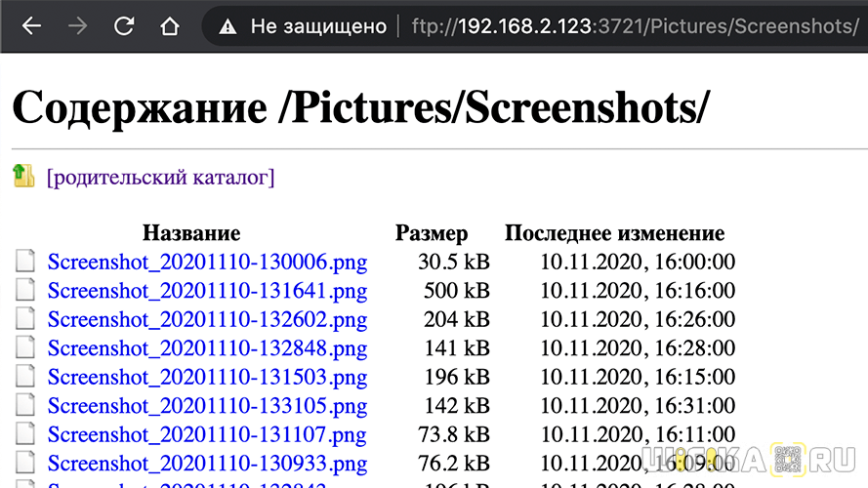This screenshot has height=488, width=868.
Task: Sort by 'Последнее изменение' column header
Action: (614, 233)
